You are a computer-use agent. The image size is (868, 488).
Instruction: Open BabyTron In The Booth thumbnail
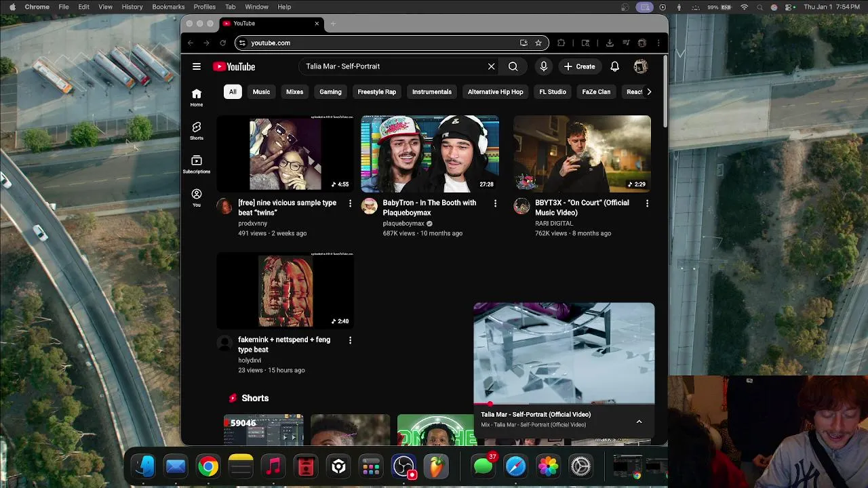tap(430, 153)
